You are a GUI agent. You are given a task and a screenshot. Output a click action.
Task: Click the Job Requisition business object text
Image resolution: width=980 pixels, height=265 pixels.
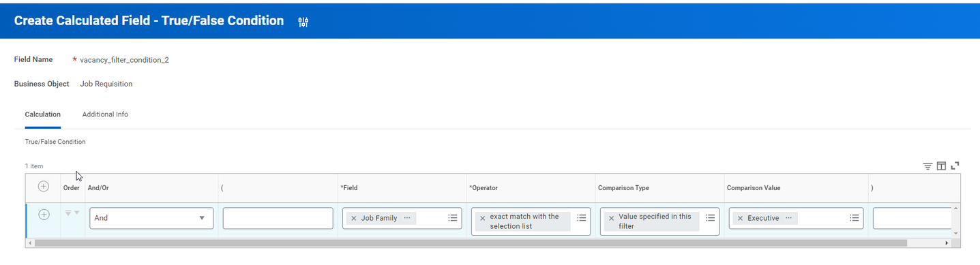(106, 84)
